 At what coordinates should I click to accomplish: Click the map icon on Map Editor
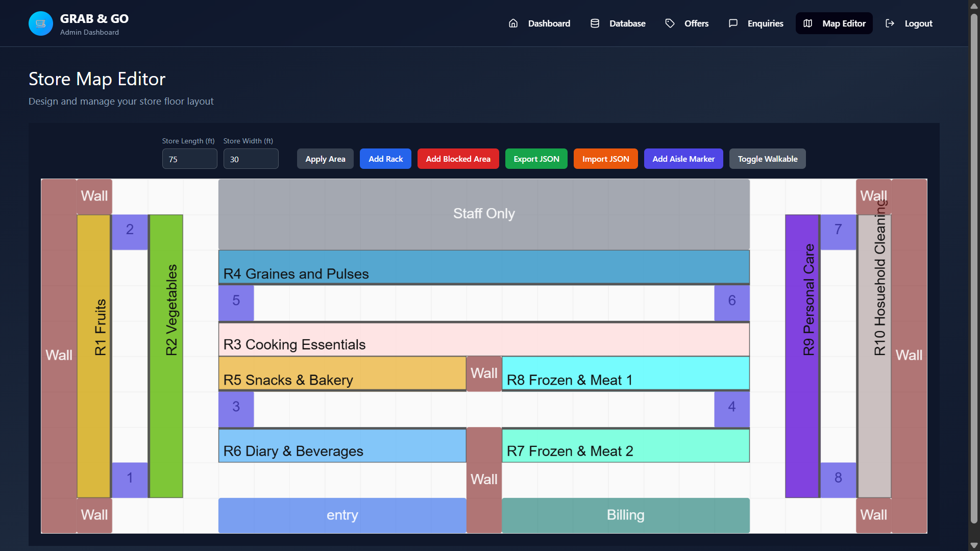click(808, 23)
